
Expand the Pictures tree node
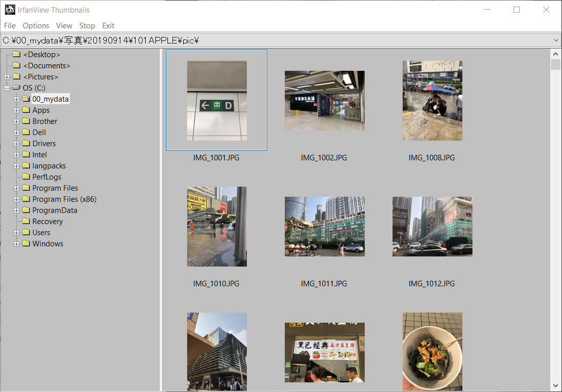[x=7, y=77]
